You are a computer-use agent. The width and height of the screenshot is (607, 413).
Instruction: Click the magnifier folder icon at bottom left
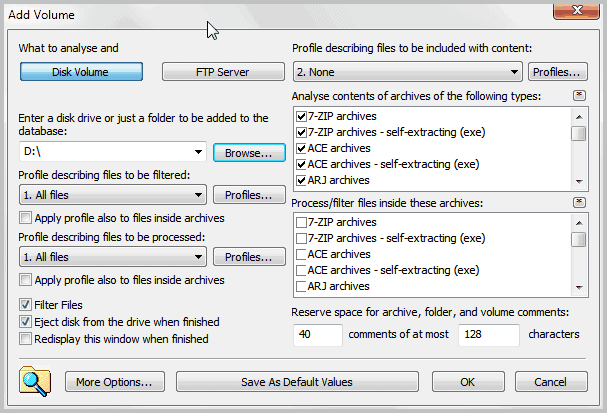click(x=35, y=381)
